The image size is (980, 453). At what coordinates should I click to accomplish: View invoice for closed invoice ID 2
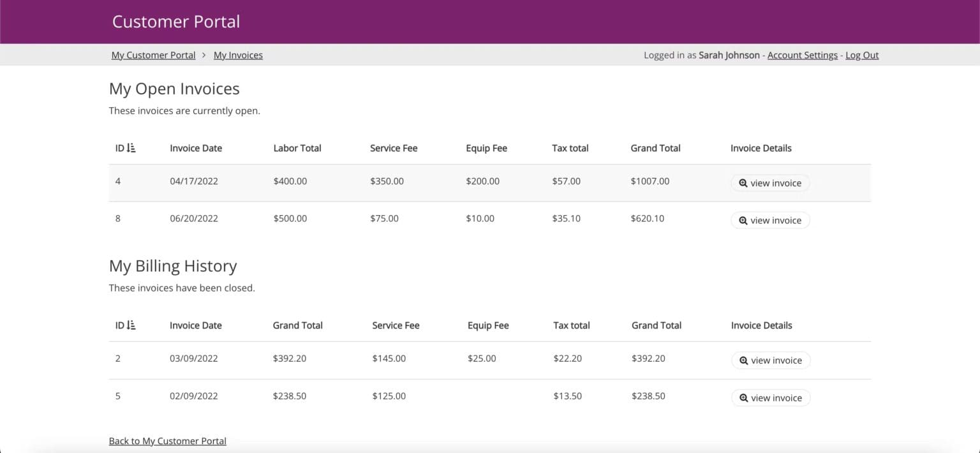coord(771,360)
